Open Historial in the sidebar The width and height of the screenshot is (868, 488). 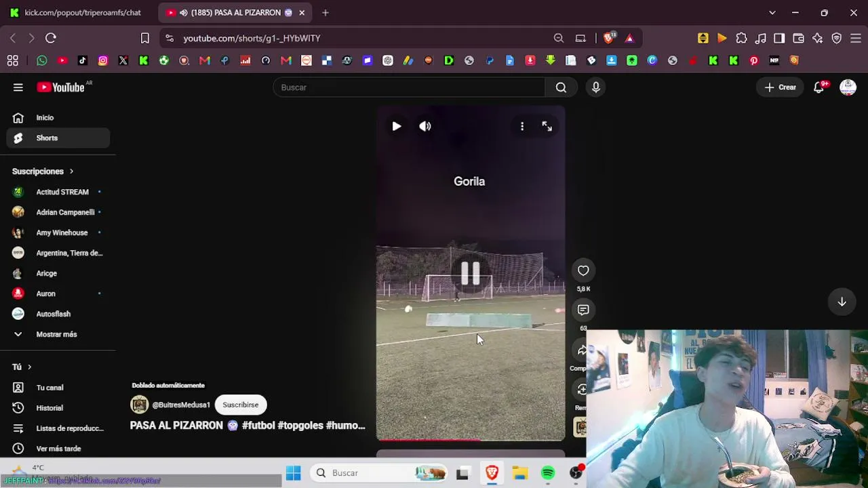58,408
